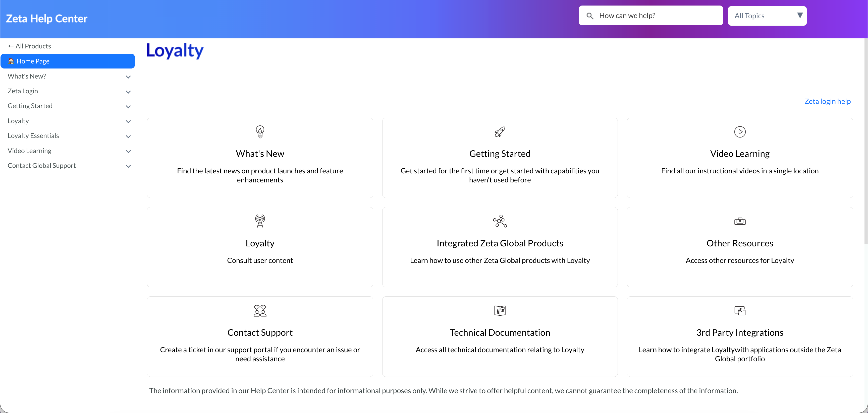The width and height of the screenshot is (868, 413).
Task: Click the antenna tower icon above Loyalty card
Action: pyautogui.click(x=260, y=221)
